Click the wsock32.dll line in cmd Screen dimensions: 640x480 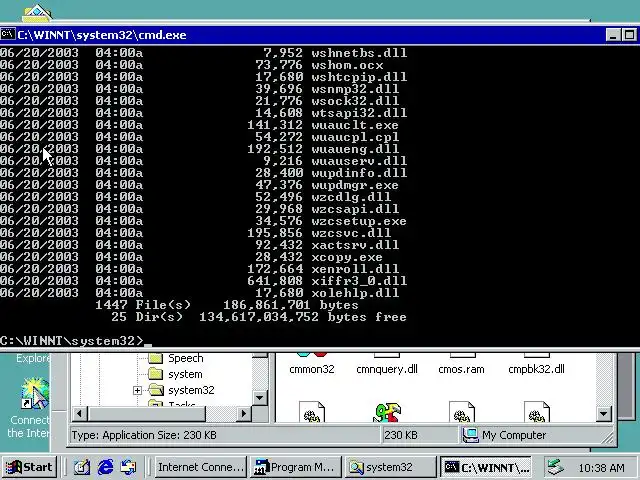(200, 101)
